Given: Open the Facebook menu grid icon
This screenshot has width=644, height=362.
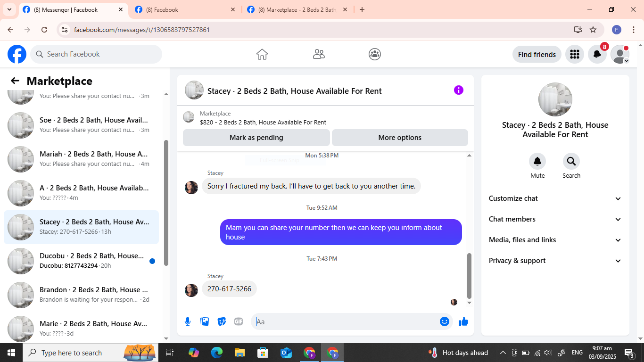Looking at the screenshot, I should tap(574, 54).
